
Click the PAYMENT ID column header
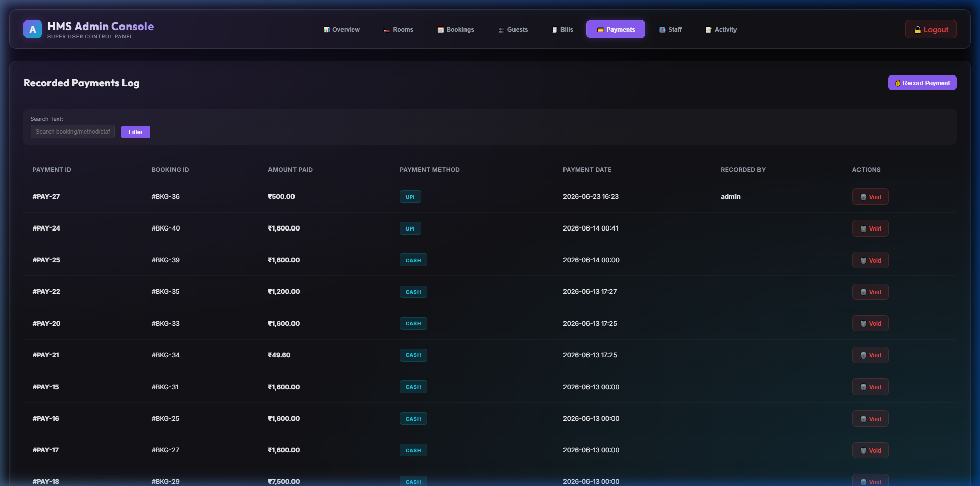coord(52,170)
